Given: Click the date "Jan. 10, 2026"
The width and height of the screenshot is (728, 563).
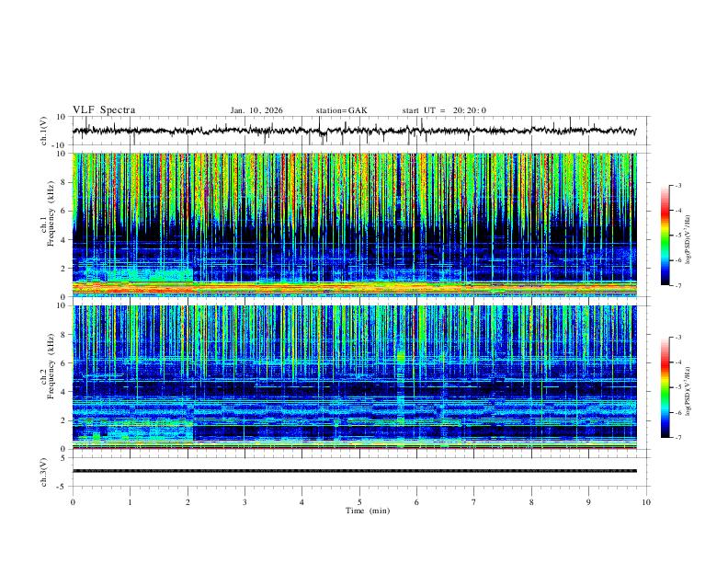Looking at the screenshot, I should click(256, 110).
